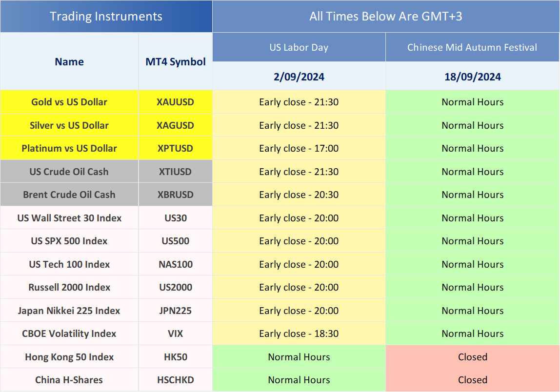Click VIX Early close - 18:30 cell
This screenshot has height=392, width=560.
tap(299, 333)
